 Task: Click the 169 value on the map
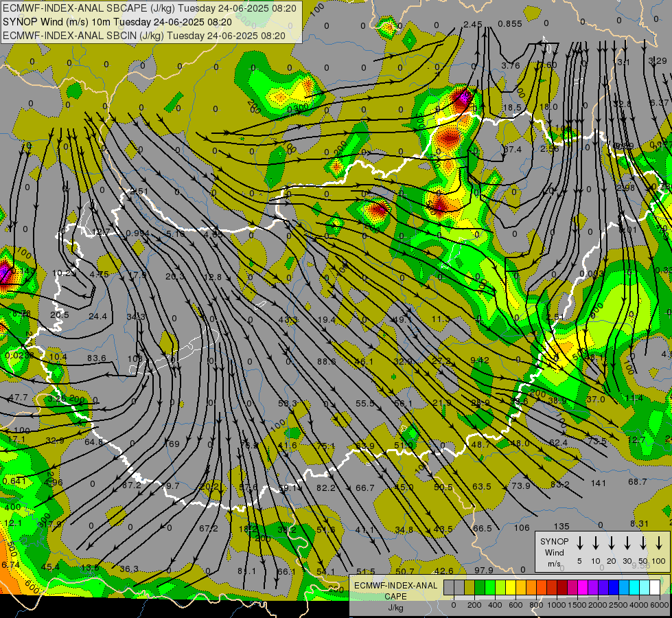172,444
